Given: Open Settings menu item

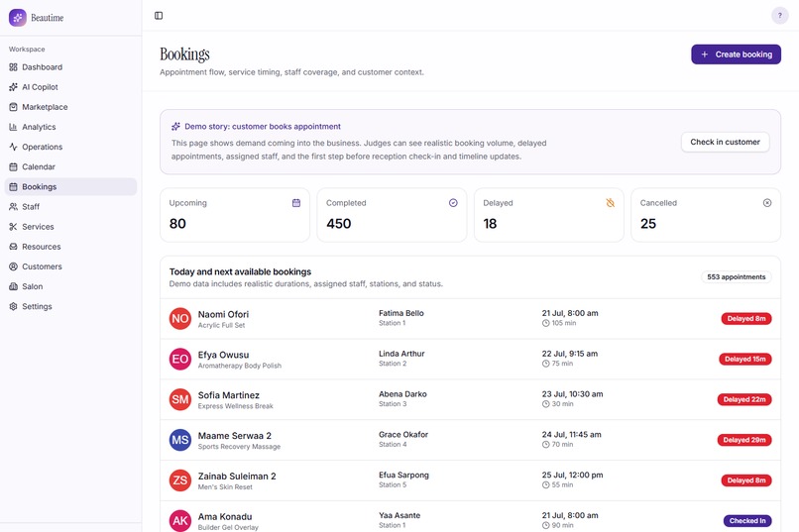Looking at the screenshot, I should click(70, 306).
